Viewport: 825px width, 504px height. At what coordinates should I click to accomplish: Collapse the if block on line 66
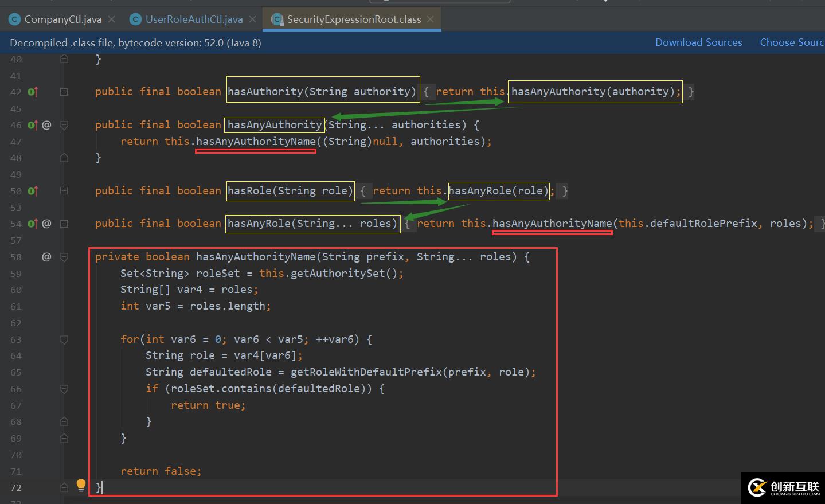64,389
